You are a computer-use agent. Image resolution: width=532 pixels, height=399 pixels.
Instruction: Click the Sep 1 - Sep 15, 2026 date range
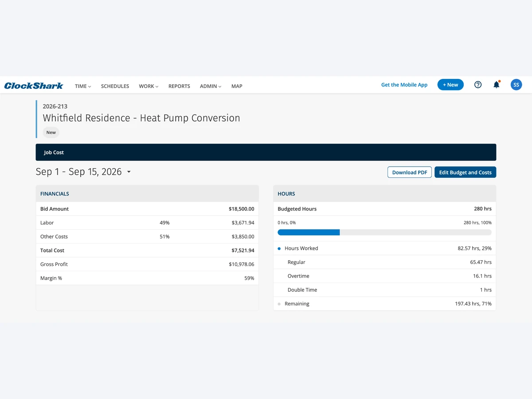(x=78, y=172)
